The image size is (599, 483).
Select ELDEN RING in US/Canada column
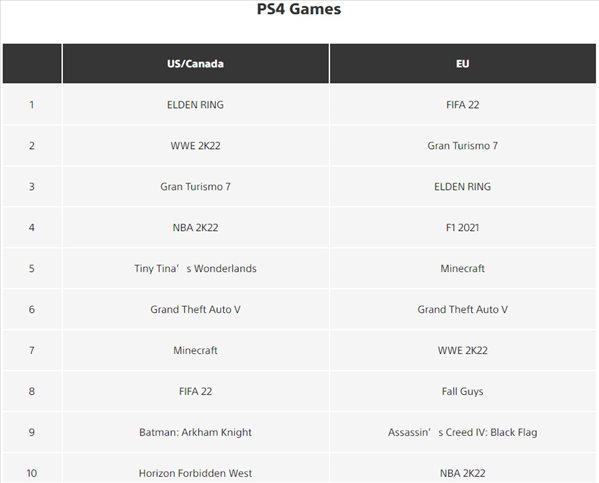tap(195, 105)
